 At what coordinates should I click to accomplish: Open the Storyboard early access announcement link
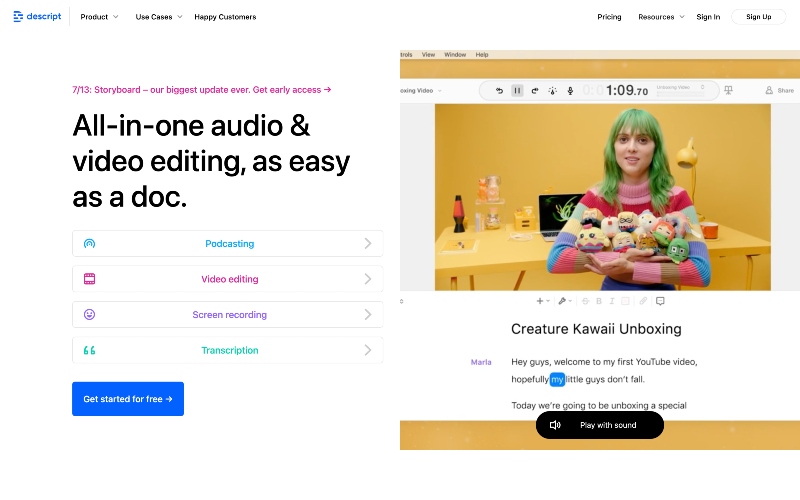202,90
